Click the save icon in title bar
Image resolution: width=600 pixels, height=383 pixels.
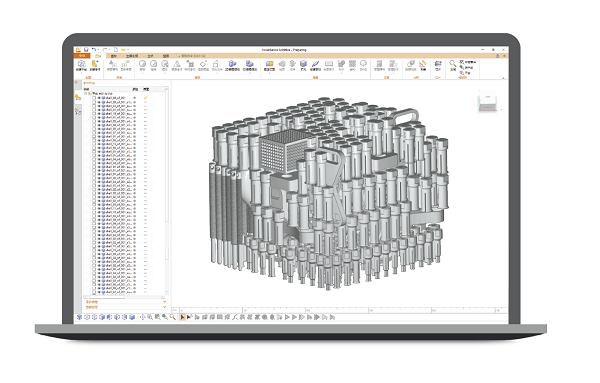pos(86,50)
